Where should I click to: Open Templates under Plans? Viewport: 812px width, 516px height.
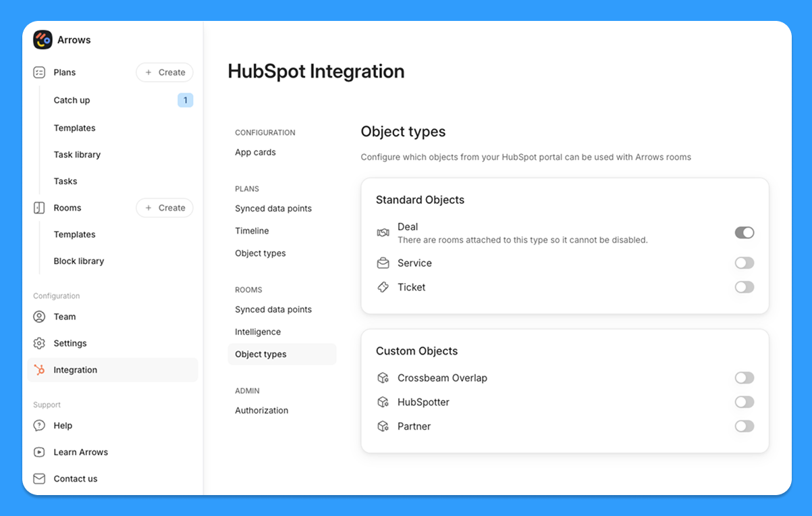coord(74,128)
